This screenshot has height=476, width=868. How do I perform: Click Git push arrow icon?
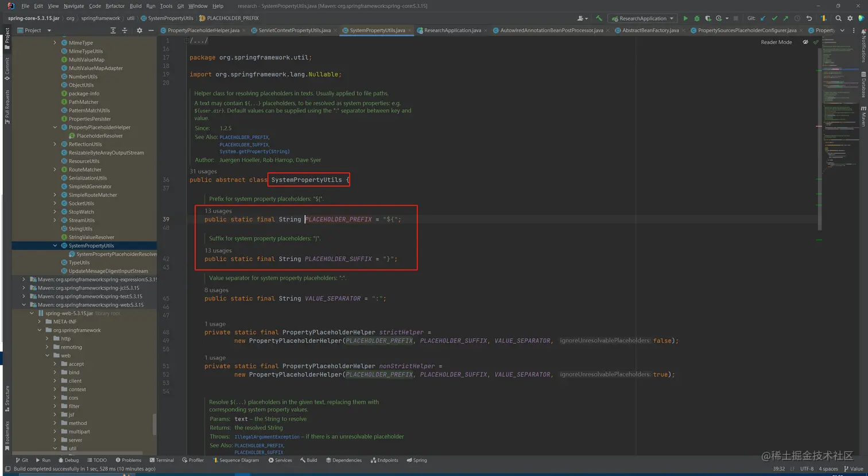(x=785, y=18)
